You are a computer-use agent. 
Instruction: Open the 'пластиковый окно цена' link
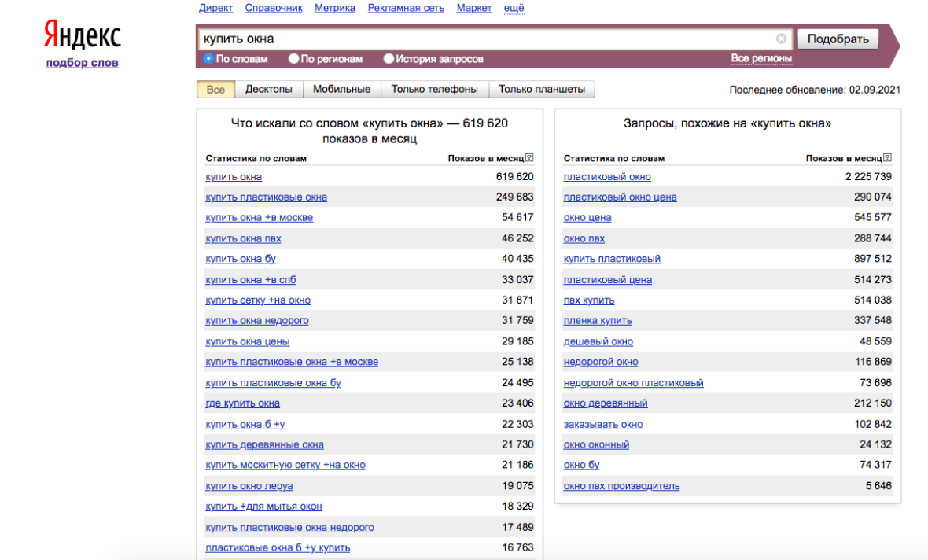tap(621, 197)
